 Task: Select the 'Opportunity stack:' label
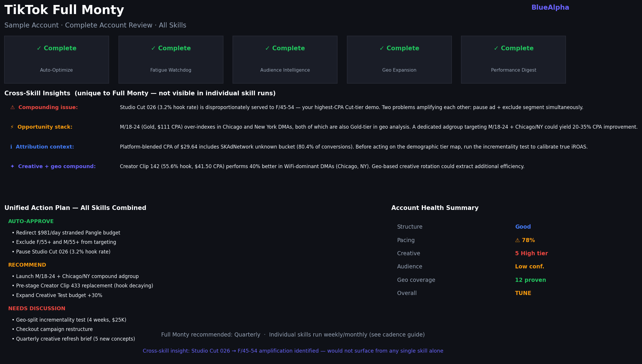[x=45, y=127]
